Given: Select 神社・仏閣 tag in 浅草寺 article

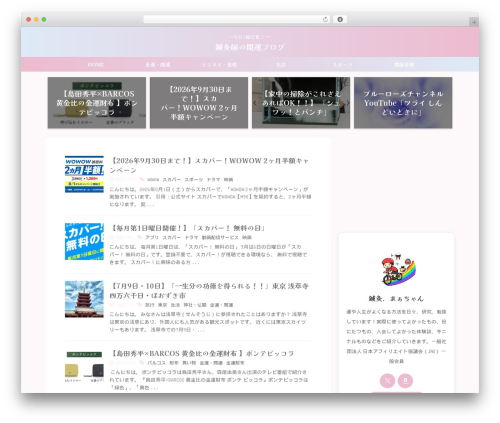Looking at the screenshot, I should click(195, 305).
